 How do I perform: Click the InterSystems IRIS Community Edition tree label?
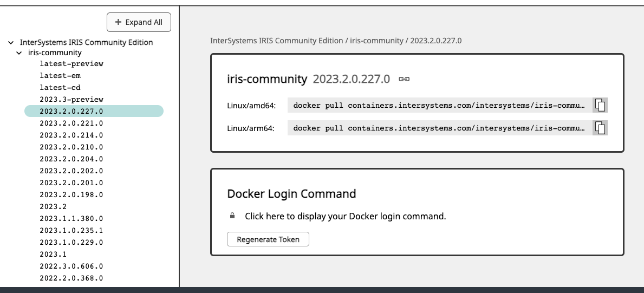(86, 42)
